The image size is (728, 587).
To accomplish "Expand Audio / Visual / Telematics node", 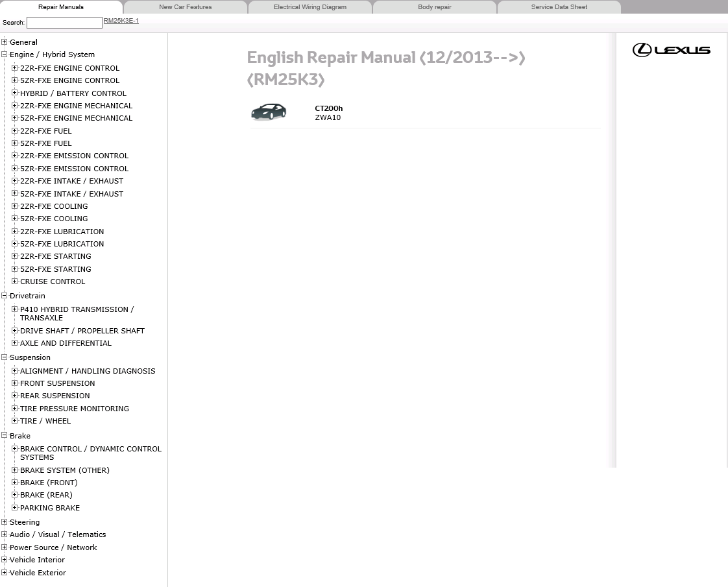I will [x=4, y=534].
